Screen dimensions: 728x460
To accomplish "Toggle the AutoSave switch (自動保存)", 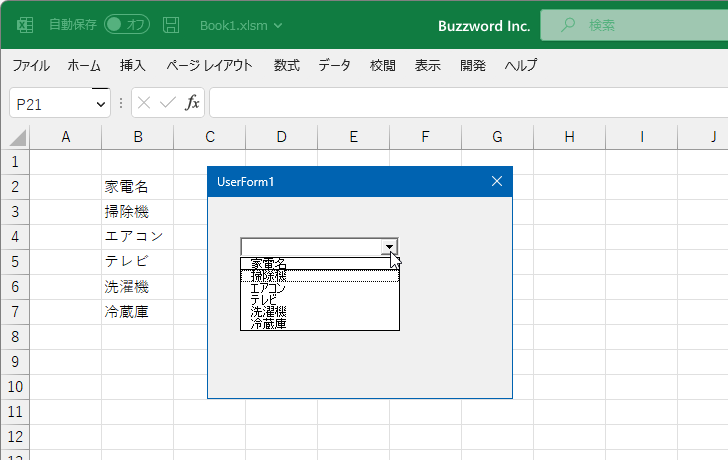I will 127,25.
